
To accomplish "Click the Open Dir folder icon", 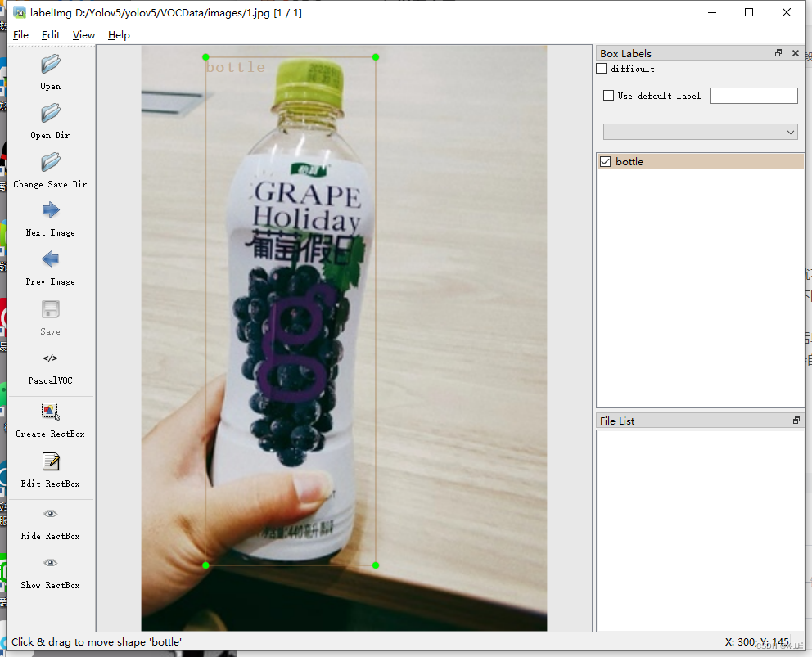I will (50, 113).
